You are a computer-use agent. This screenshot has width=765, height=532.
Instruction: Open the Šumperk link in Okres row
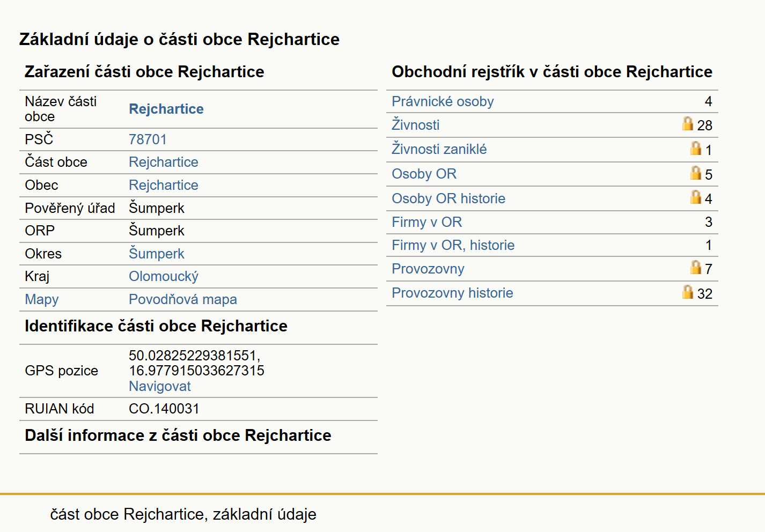[157, 253]
